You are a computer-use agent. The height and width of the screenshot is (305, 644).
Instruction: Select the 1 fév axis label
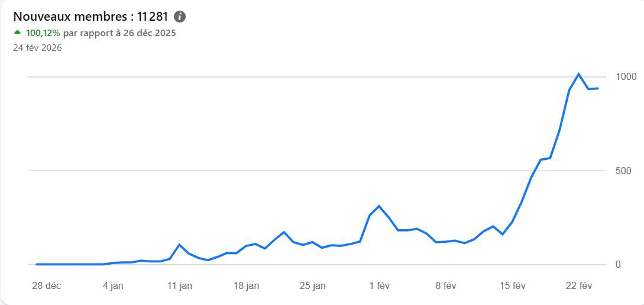[x=379, y=285]
